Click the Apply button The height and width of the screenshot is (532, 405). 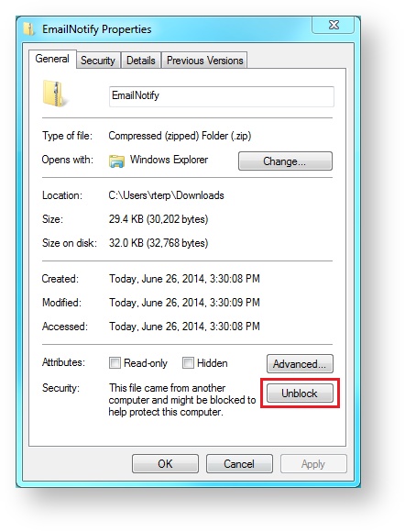(313, 463)
